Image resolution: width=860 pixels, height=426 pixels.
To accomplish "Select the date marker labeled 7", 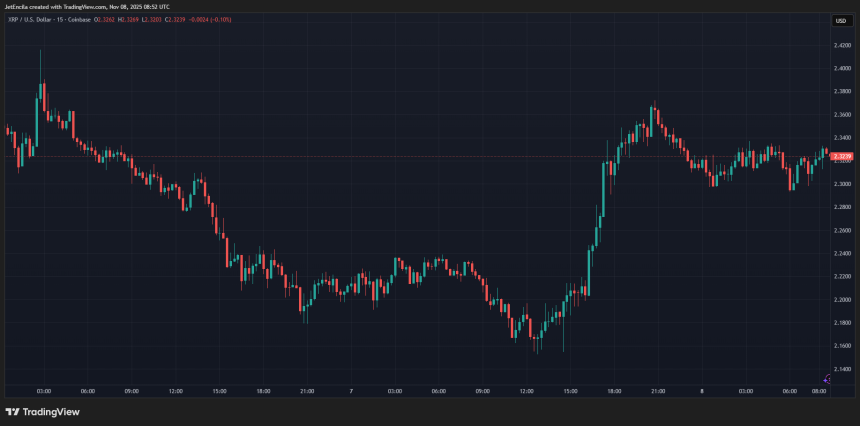I will [x=350, y=391].
